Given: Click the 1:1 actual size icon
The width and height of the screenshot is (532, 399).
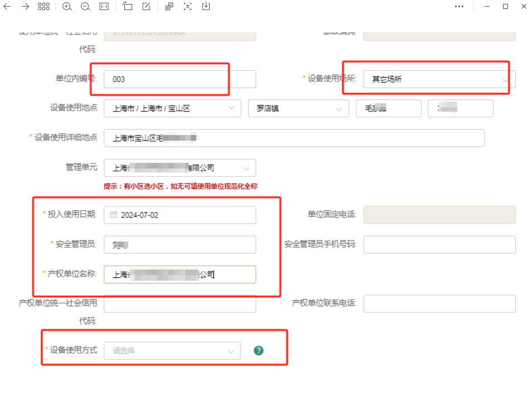Looking at the screenshot, I should pos(104,7).
